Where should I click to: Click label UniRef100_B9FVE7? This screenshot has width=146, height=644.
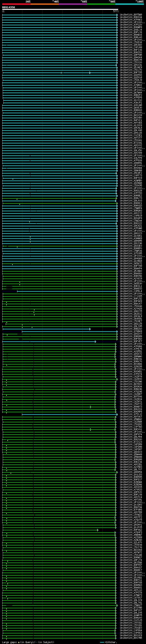(x=131, y=342)
